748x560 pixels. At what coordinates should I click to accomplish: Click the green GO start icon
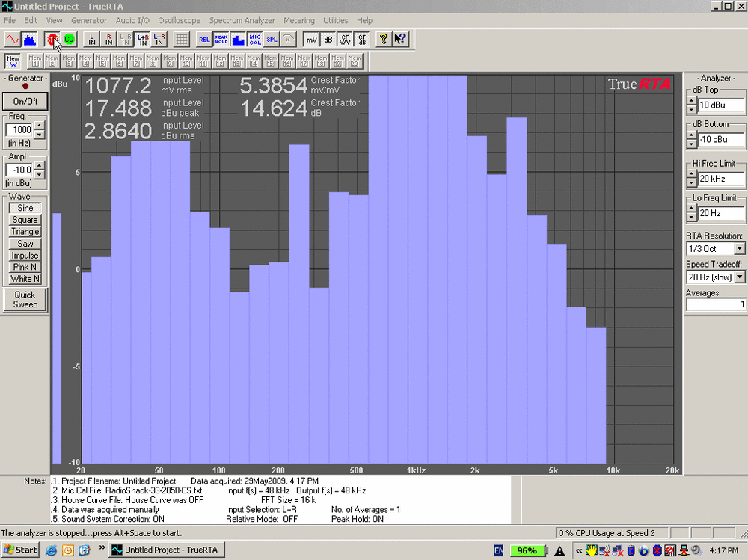pyautogui.click(x=69, y=40)
